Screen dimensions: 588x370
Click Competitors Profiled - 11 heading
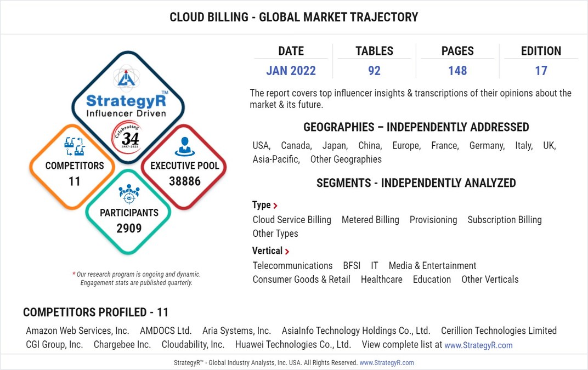pos(95,312)
